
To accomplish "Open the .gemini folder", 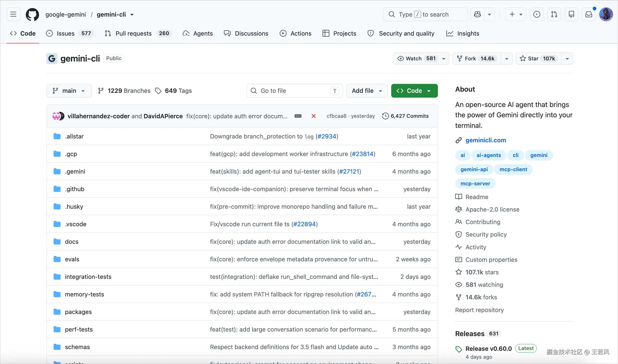I will point(75,171).
